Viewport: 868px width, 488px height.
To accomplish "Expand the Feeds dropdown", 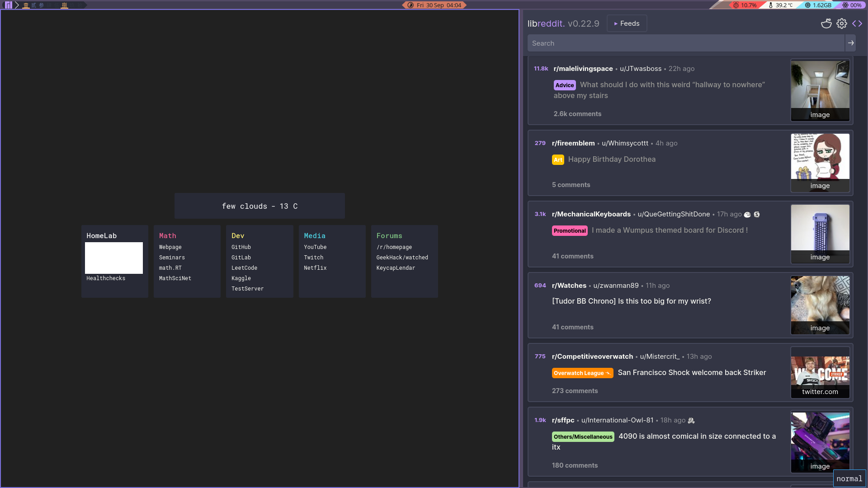I will [627, 23].
